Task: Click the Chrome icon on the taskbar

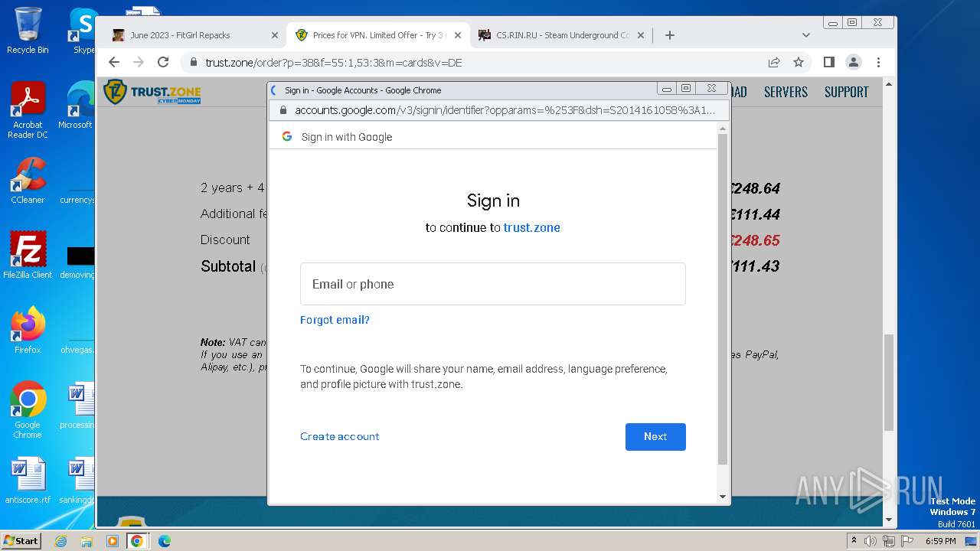Action: tap(137, 541)
